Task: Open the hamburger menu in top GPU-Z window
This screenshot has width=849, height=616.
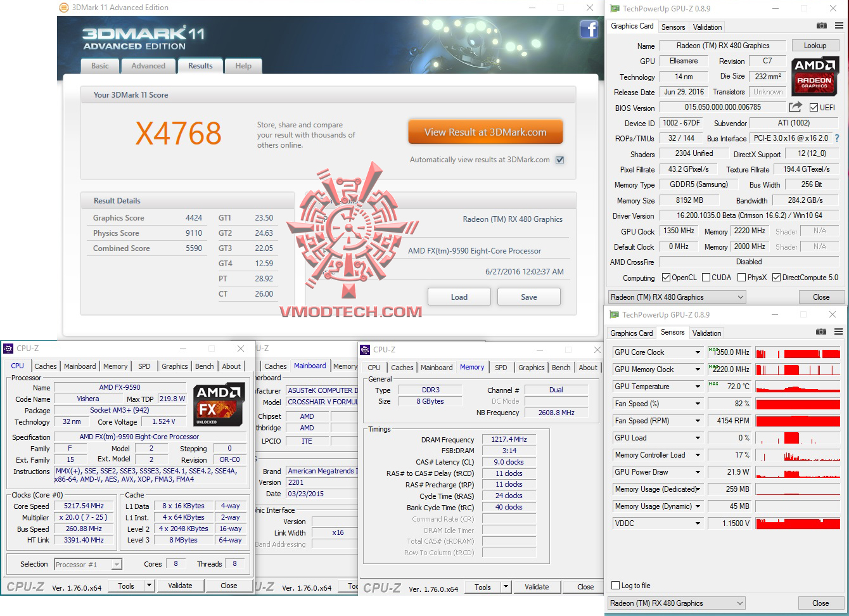Action: (x=839, y=26)
